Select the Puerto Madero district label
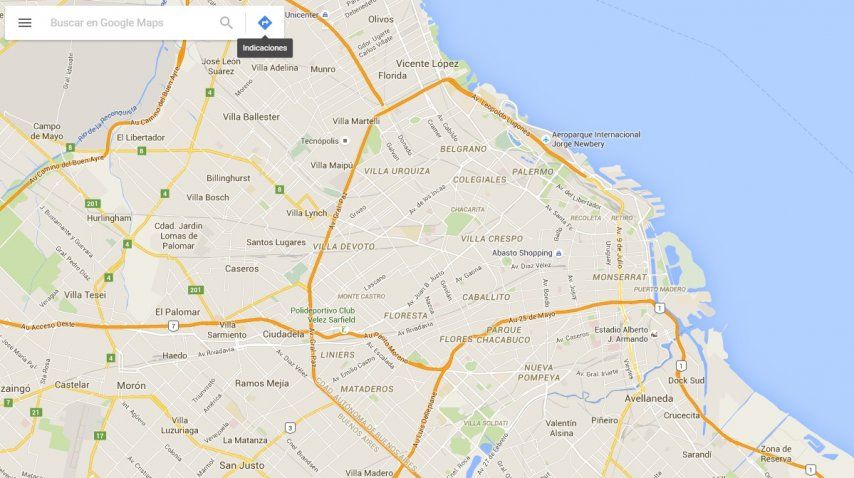 660,289
